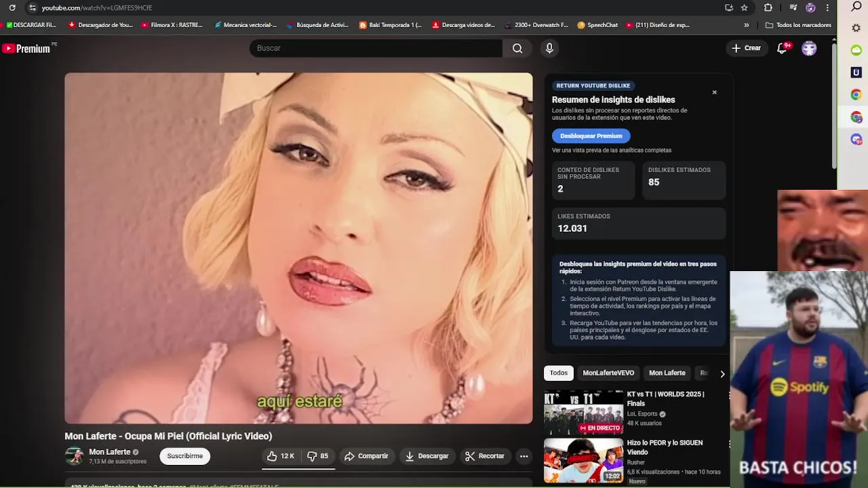Screen dimensions: 868x488
Task: Open the Mon Laferte channel name link
Action: click(x=109, y=452)
